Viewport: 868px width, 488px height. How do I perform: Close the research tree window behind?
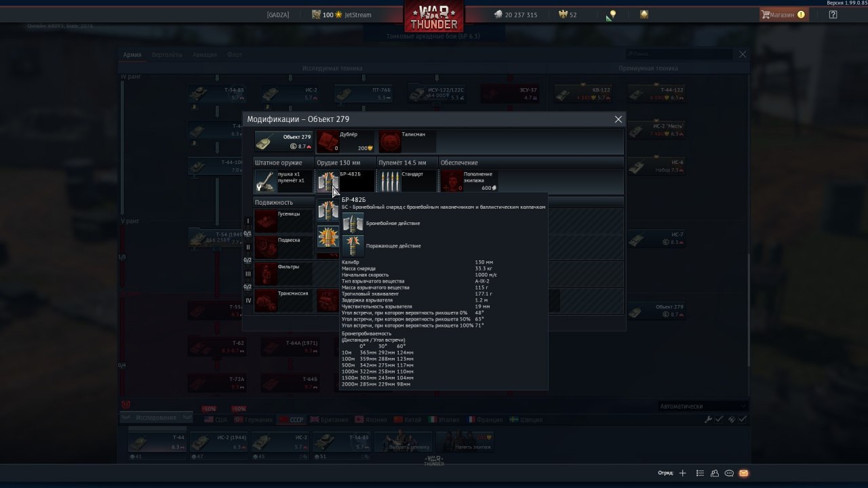click(743, 54)
